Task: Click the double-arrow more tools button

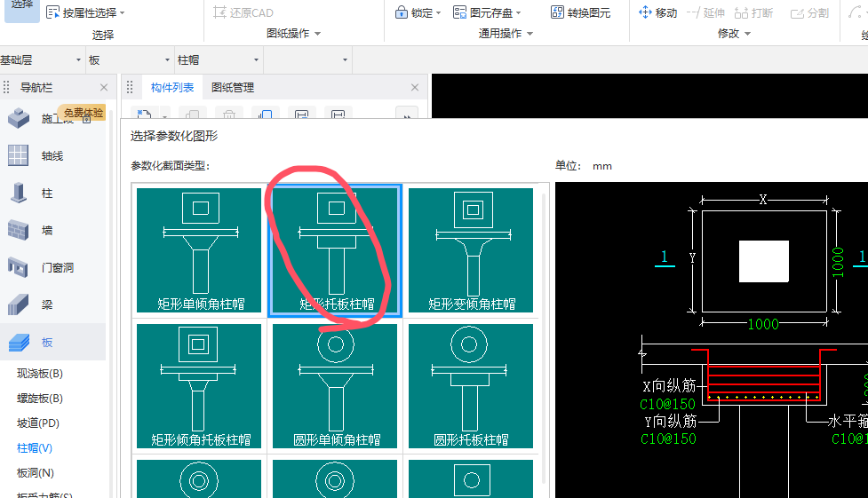Action: (x=407, y=115)
